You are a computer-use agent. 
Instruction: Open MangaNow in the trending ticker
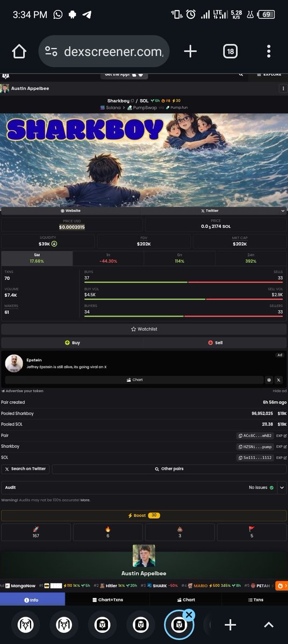tap(20, 586)
